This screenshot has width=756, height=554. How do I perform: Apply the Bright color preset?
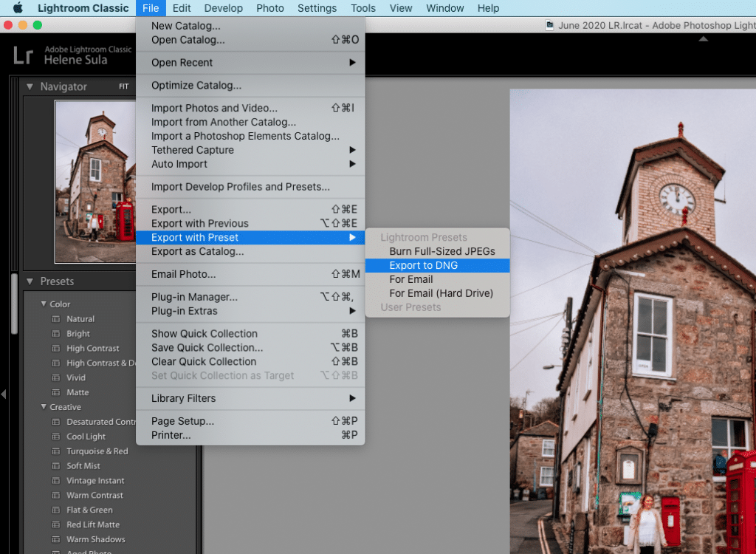pyautogui.click(x=78, y=334)
